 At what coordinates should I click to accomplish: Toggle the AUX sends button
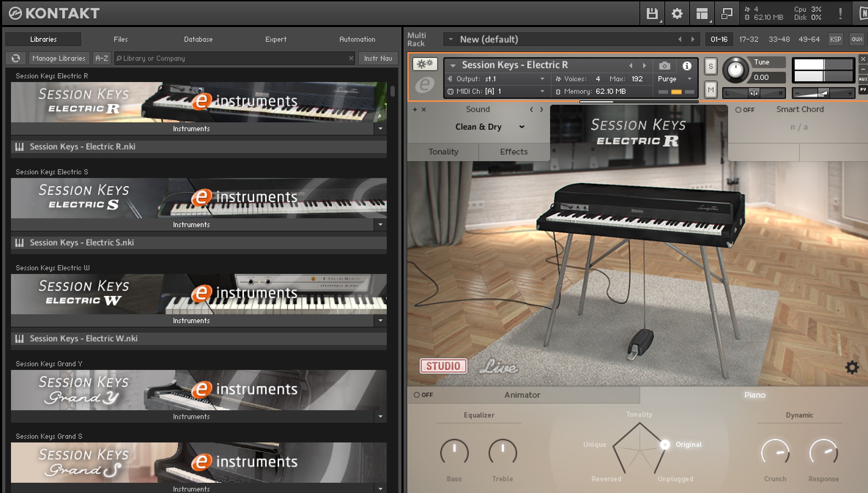click(863, 79)
